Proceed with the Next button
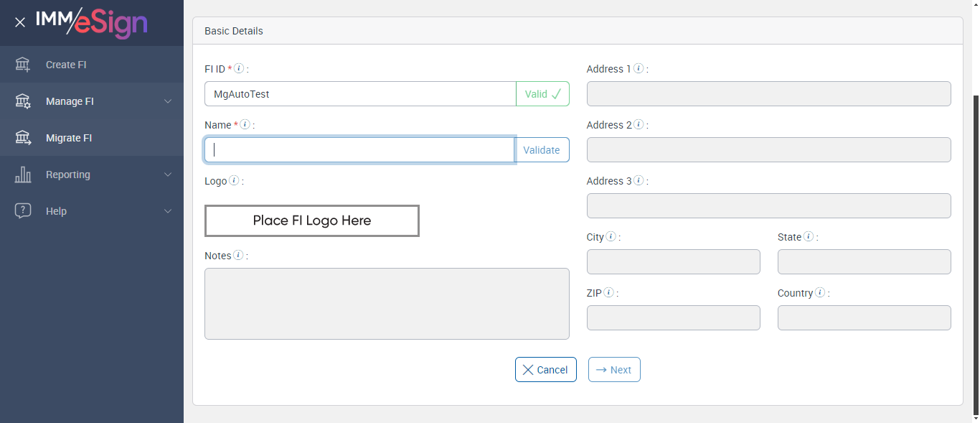Viewport: 980px width, 423px height. click(614, 370)
